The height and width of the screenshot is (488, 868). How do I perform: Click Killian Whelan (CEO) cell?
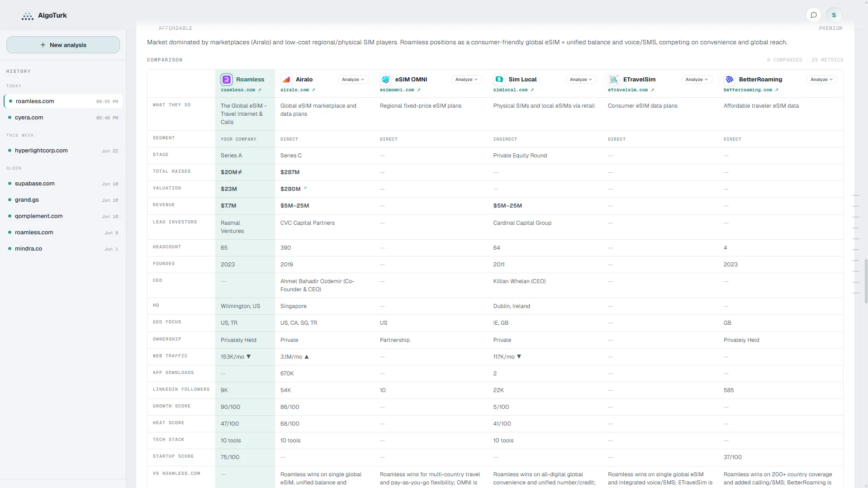click(x=519, y=281)
